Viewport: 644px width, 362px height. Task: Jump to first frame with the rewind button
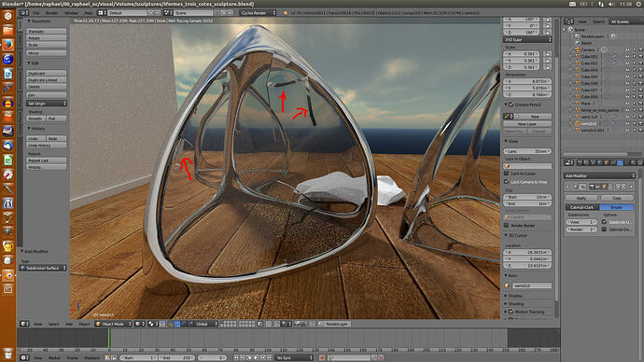tap(236, 357)
